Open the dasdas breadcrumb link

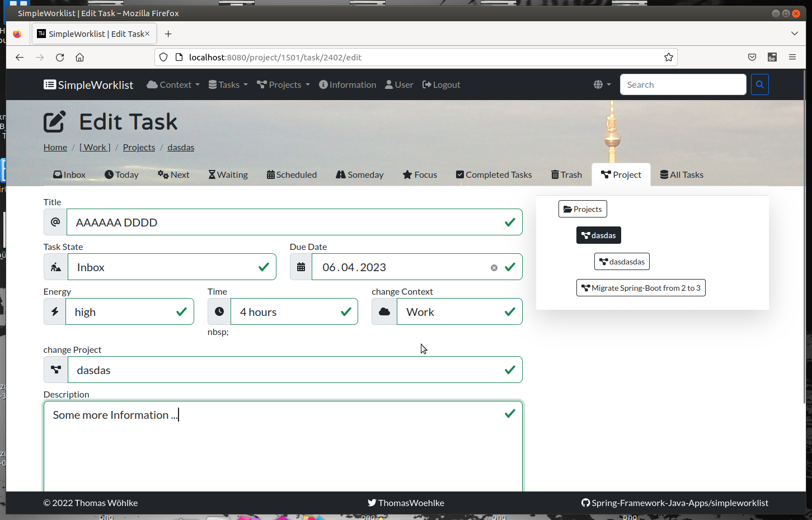pyautogui.click(x=181, y=148)
